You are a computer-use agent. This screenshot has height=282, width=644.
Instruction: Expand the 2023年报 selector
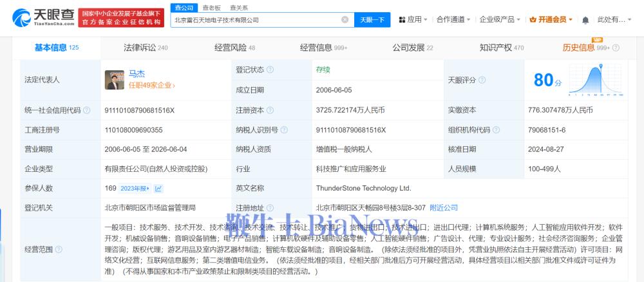tap(135, 189)
